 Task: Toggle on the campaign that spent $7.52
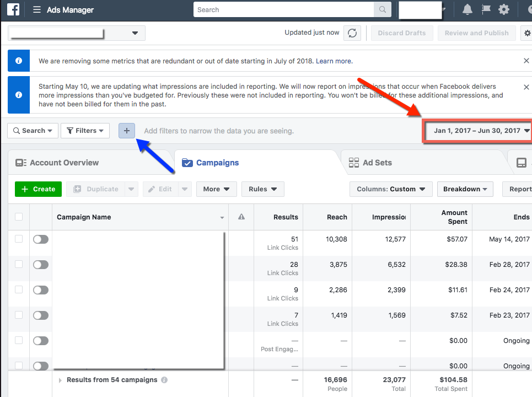point(41,315)
